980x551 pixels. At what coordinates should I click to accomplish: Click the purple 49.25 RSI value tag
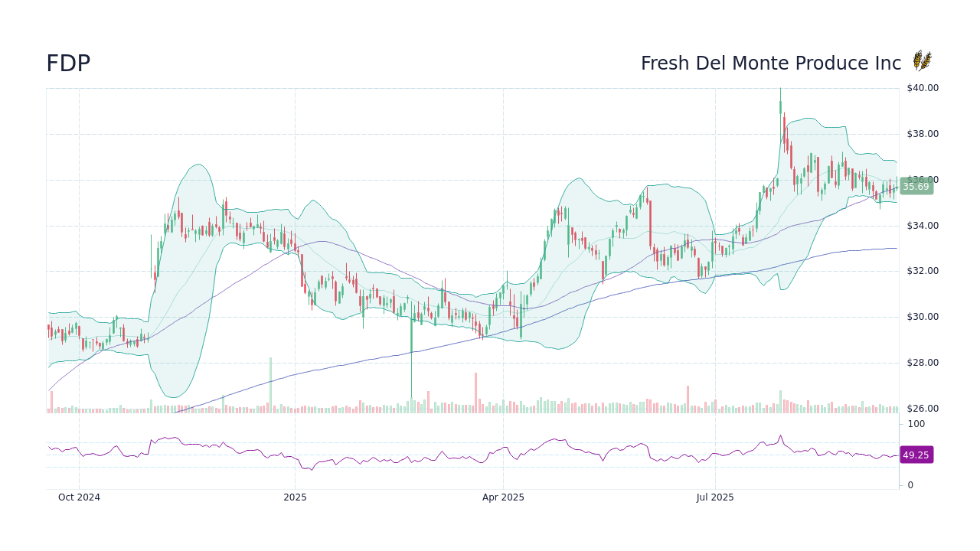916,455
